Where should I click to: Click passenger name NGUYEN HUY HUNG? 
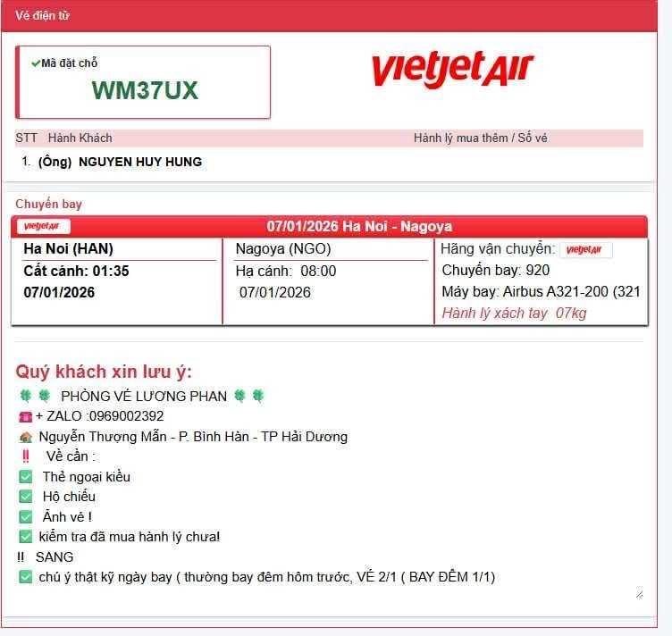(x=139, y=162)
